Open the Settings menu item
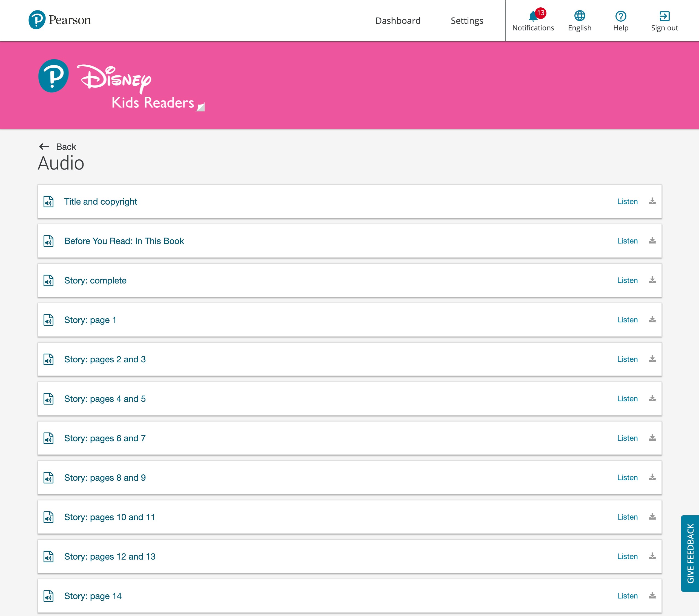The image size is (699, 616). coord(466,21)
